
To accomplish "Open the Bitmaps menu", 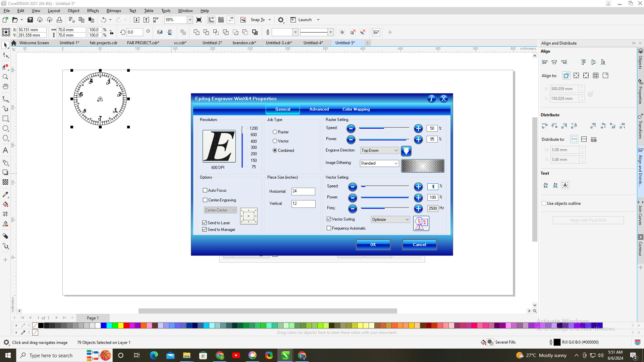I will pyautogui.click(x=114, y=11).
